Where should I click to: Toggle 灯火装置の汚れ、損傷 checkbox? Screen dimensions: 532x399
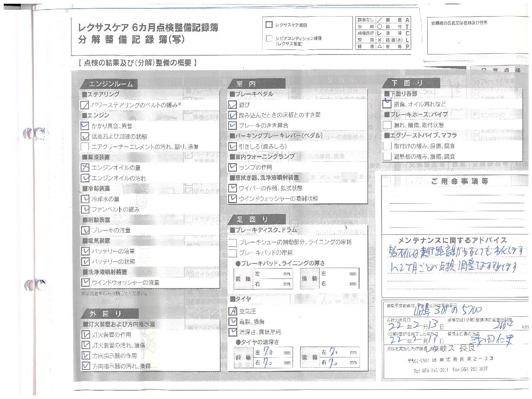[x=85, y=345]
